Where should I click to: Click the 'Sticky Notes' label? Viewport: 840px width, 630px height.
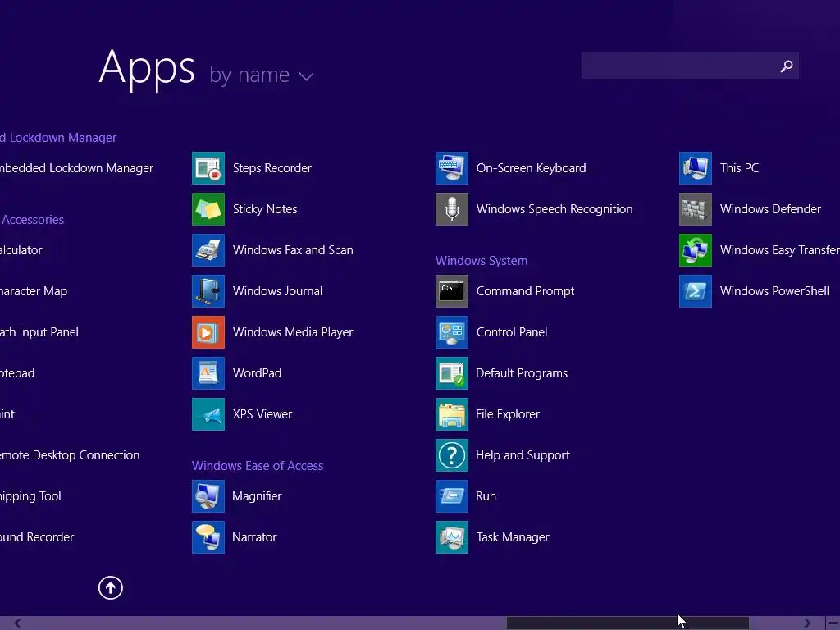click(x=265, y=209)
